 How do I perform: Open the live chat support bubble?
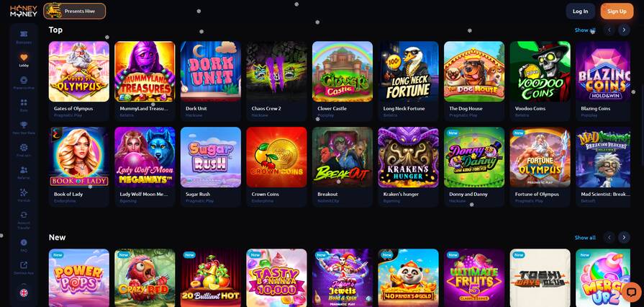point(629,292)
